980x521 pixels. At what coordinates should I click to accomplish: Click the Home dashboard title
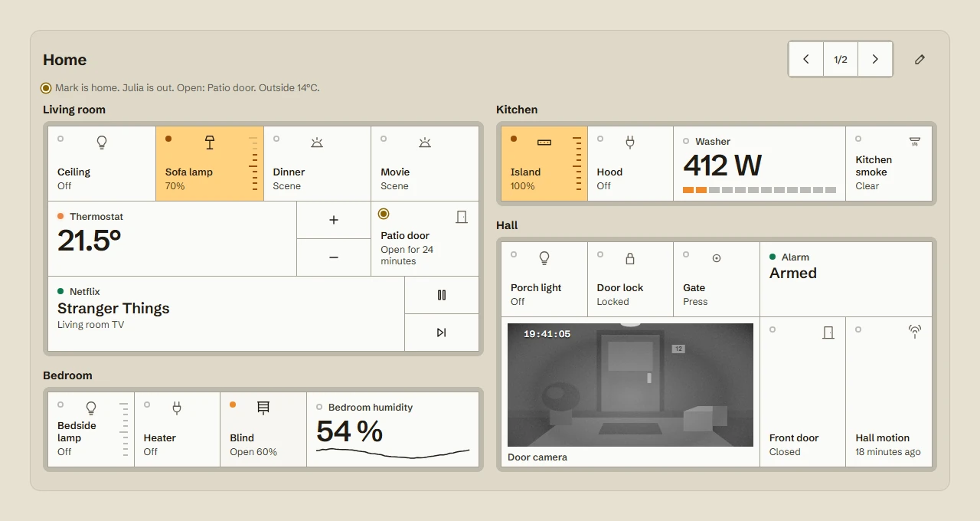[64, 60]
